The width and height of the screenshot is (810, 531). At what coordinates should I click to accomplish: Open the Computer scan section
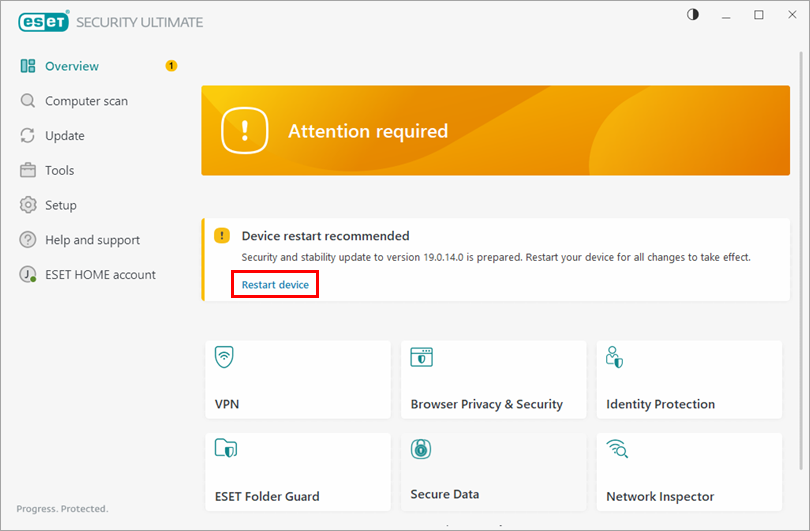pyautogui.click(x=86, y=101)
